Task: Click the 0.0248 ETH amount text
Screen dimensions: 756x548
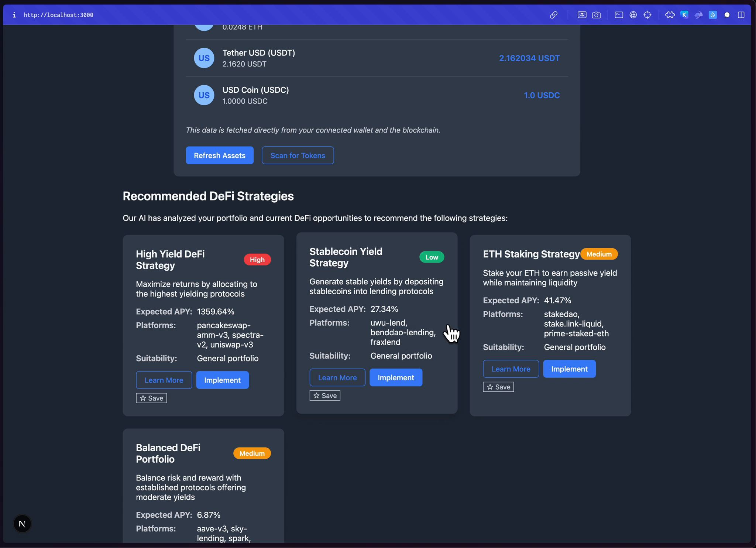Action: point(242,27)
